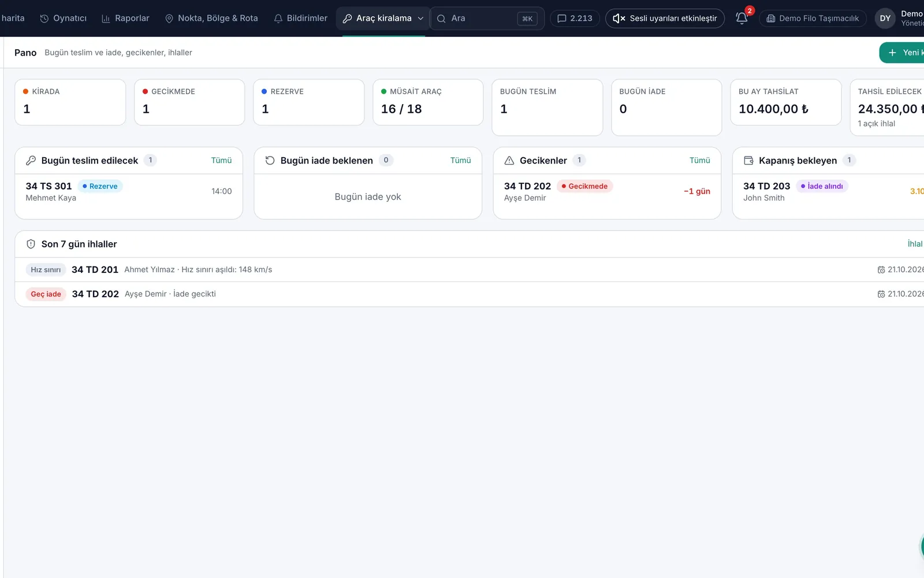Open the Raporlar menu

coord(125,18)
